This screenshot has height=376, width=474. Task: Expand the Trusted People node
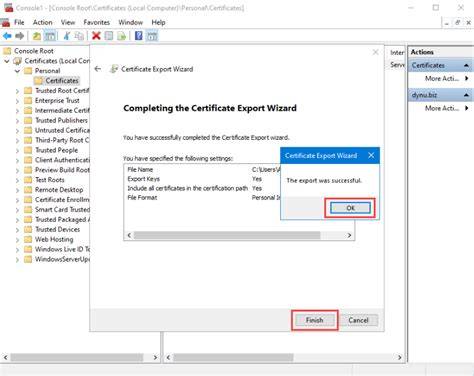coord(17,150)
